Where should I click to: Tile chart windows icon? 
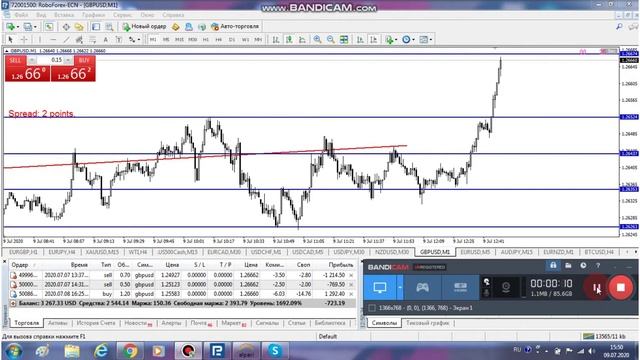(x=344, y=40)
